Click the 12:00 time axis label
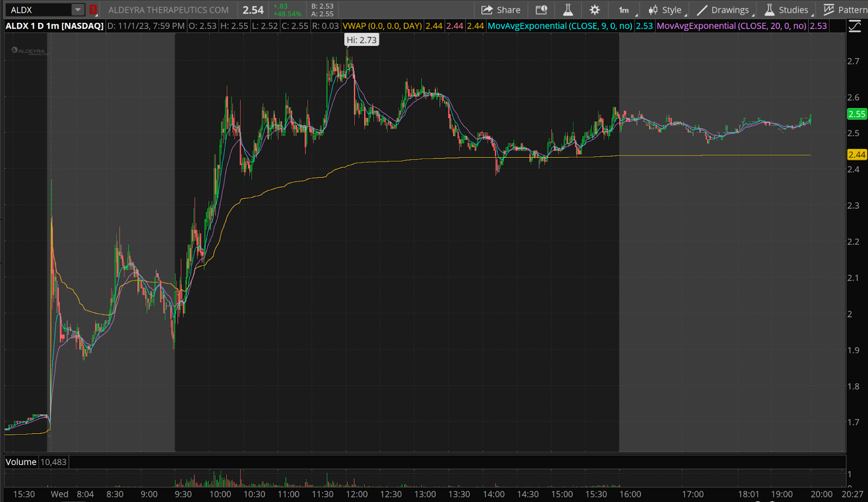The width and height of the screenshot is (868, 502). [356, 494]
